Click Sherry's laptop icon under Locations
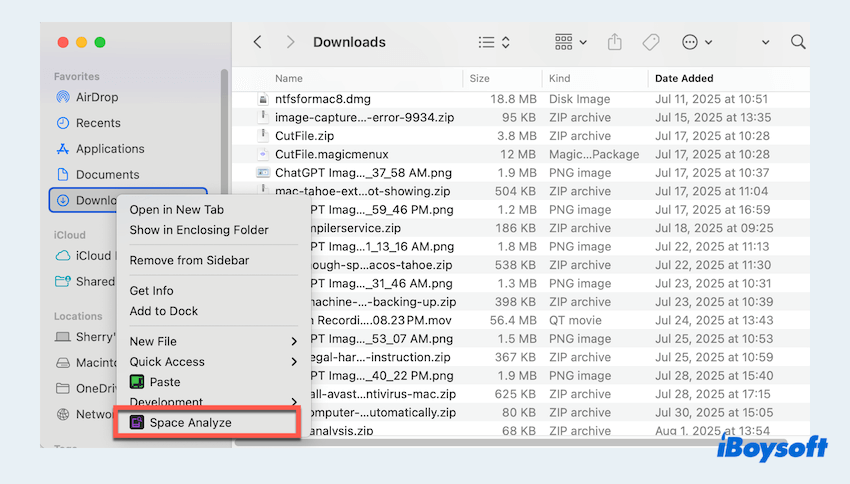The width and height of the screenshot is (850, 484). point(63,337)
